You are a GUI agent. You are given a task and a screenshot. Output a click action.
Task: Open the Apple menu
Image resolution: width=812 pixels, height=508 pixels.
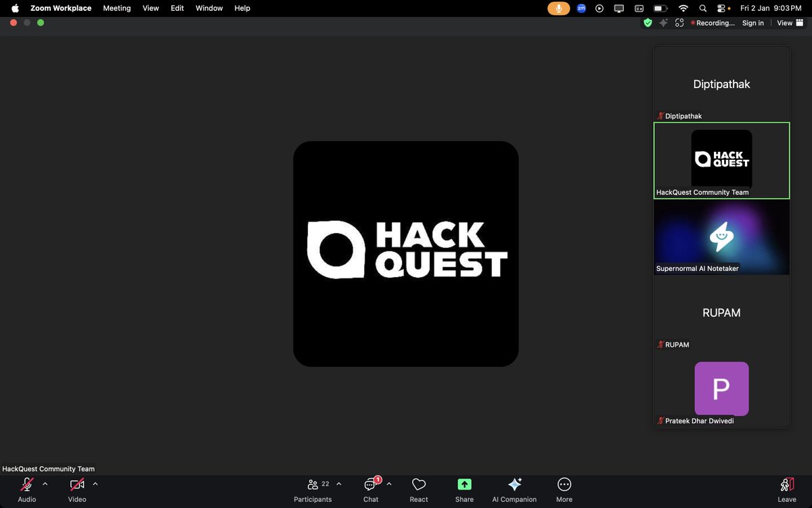15,8
